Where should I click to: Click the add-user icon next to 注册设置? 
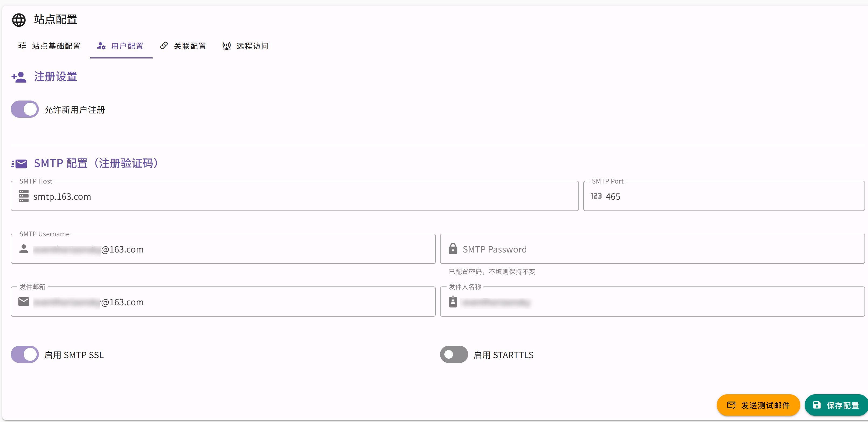point(19,77)
